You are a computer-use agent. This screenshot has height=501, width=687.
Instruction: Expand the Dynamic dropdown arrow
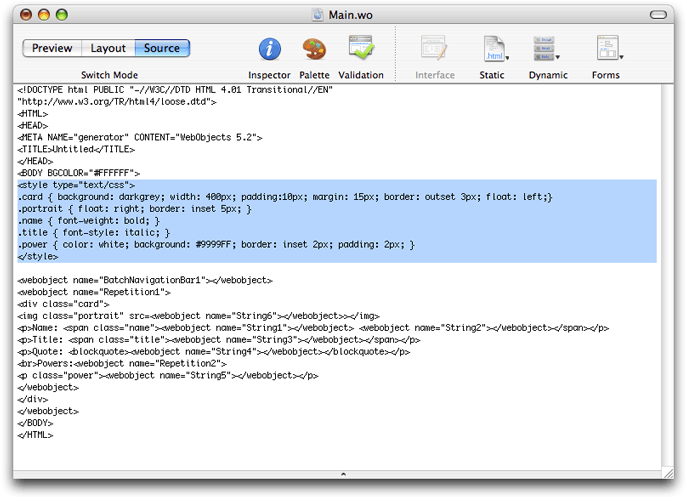[558, 58]
